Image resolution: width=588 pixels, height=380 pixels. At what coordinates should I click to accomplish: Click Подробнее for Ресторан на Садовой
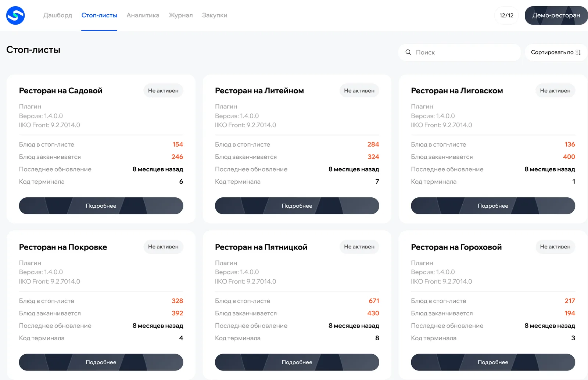(101, 206)
